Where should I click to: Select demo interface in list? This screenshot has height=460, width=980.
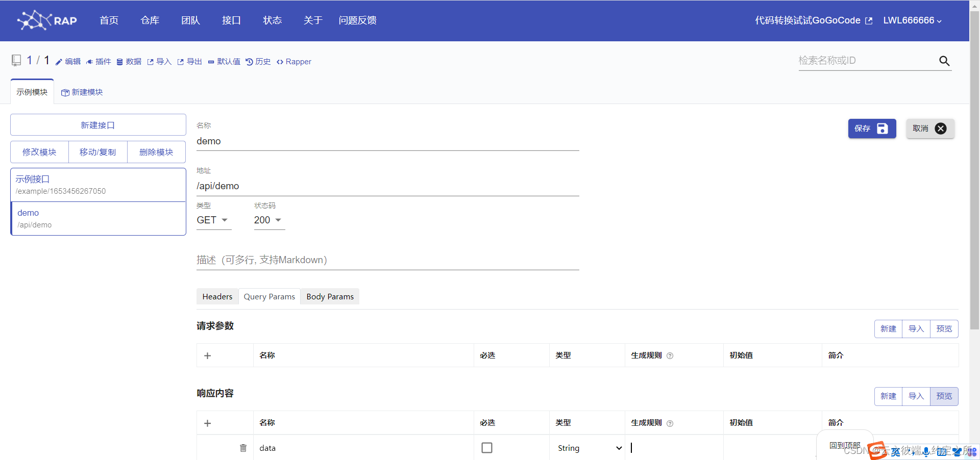98,218
